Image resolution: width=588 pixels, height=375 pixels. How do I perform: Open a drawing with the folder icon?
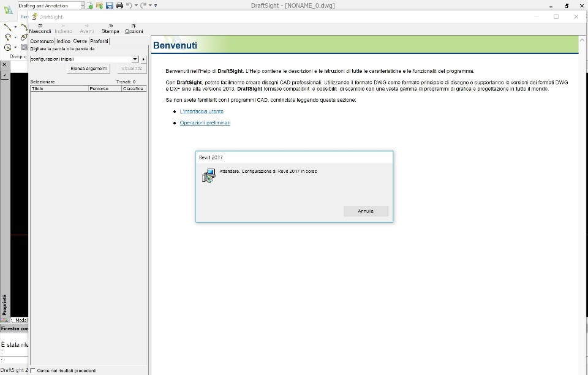pyautogui.click(x=99, y=6)
